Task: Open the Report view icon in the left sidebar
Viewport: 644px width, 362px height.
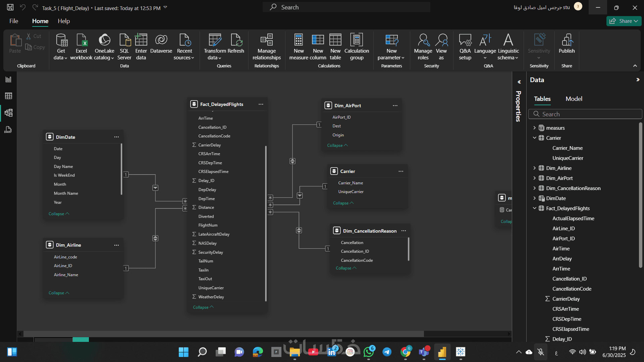Action: pyautogui.click(x=8, y=79)
